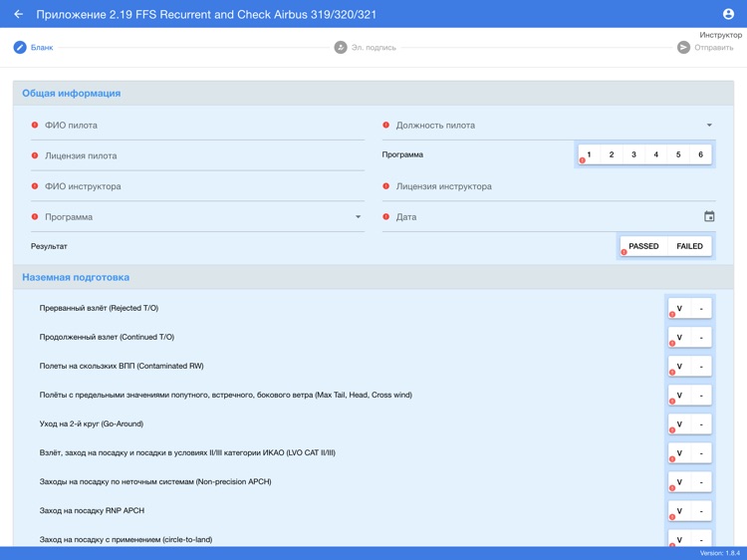Click the Заход на посадку с применением (circle-to-land) text

tap(125, 539)
